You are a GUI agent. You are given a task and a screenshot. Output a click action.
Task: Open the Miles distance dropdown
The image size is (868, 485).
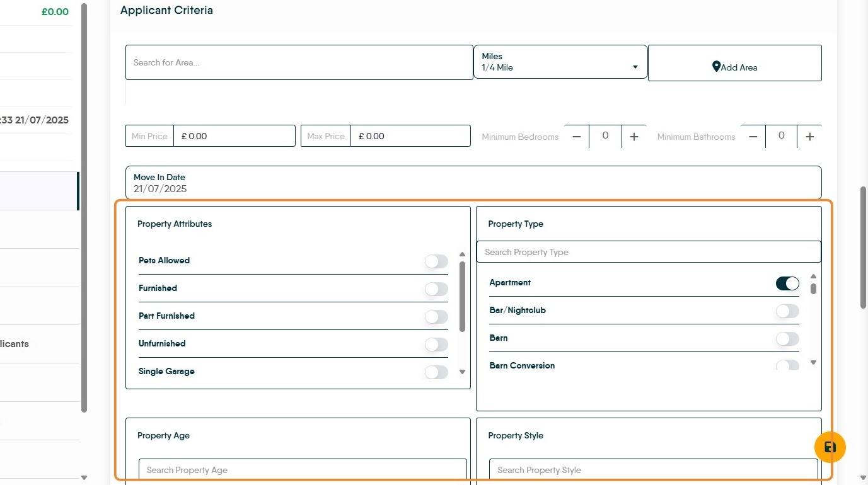pyautogui.click(x=560, y=62)
